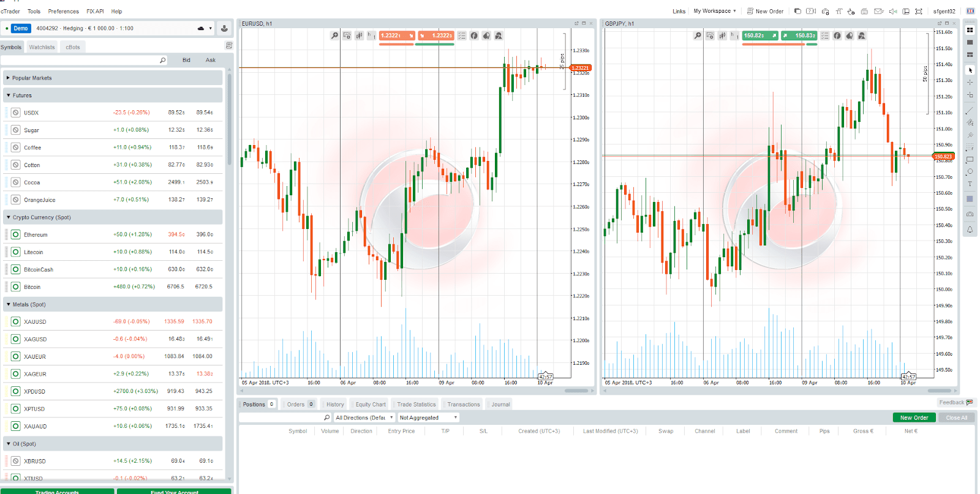980x494 pixels.
Task: Toggle sound speaker icon in top bar
Action: tap(892, 11)
